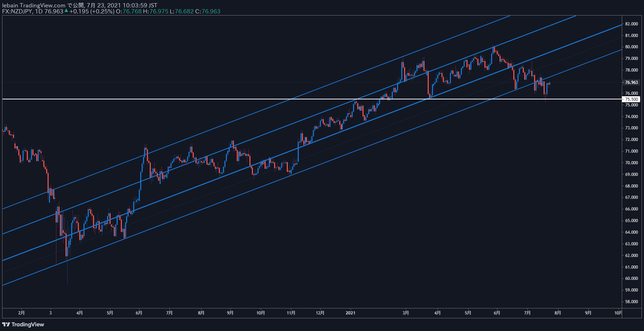
Task: Select the 76.963 current price tag
Action: [x=631, y=82]
